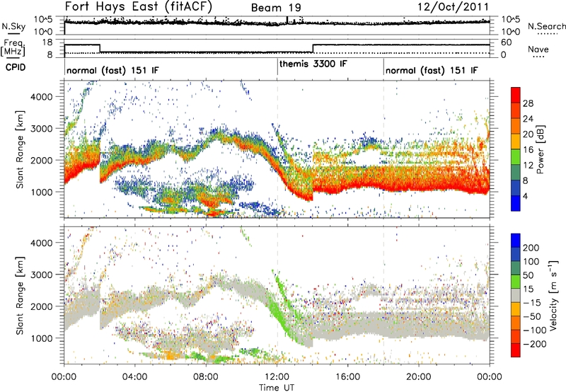Click the gray segment of Velocity colorbar
The width and height of the screenshot is (566, 392).
pos(516,296)
